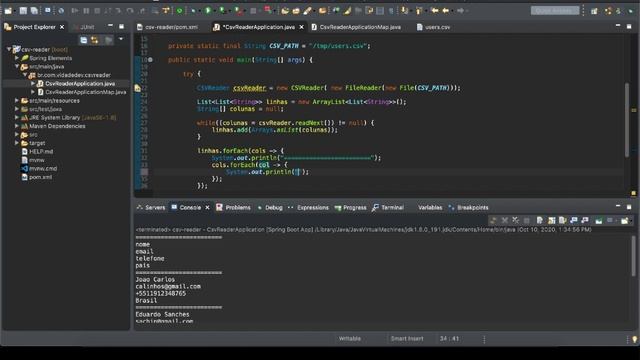Toggle Word Wrap in the Console toolbar
640x360 pixels.
(562, 220)
